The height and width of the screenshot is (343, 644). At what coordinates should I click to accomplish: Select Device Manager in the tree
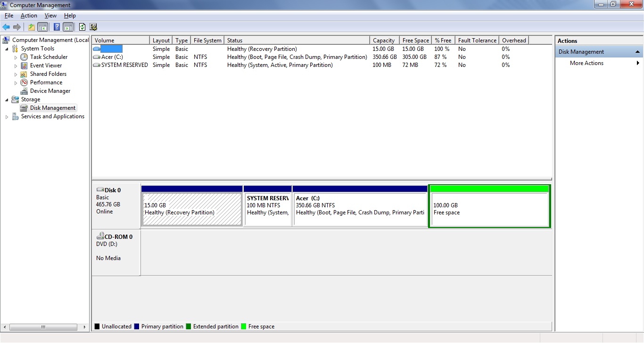point(50,91)
